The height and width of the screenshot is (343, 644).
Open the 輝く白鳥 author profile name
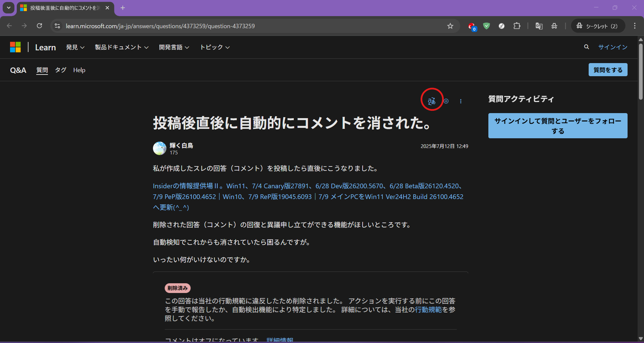pos(181,145)
